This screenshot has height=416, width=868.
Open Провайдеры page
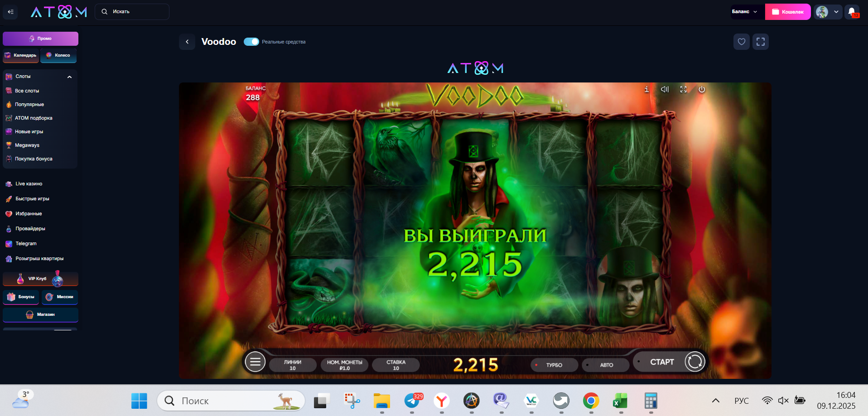[30, 229]
